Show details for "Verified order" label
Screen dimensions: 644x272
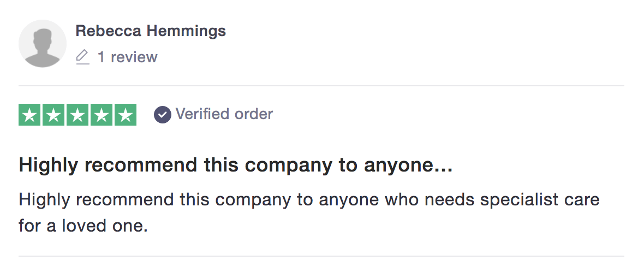point(224,114)
